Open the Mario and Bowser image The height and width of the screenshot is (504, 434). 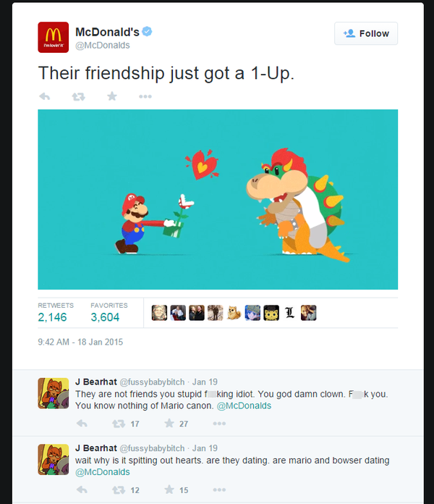point(218,199)
